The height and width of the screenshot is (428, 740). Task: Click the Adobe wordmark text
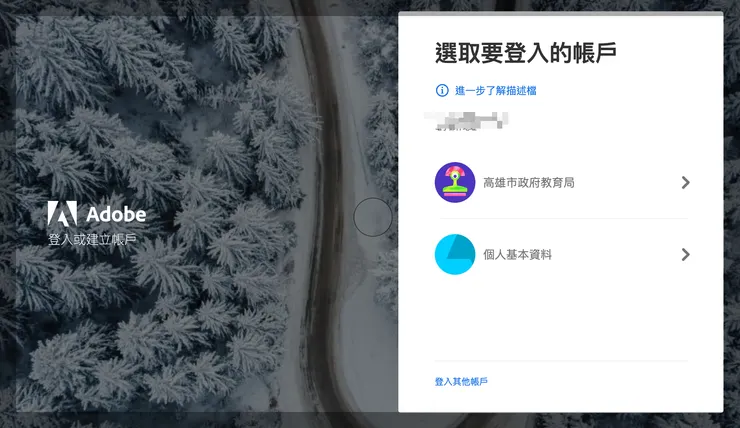click(x=116, y=214)
